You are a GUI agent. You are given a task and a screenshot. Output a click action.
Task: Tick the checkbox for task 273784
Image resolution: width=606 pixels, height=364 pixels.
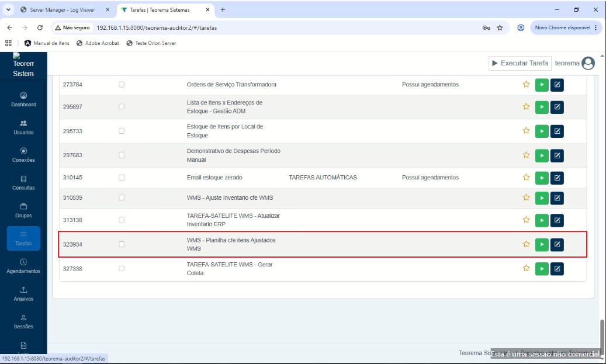pyautogui.click(x=122, y=84)
